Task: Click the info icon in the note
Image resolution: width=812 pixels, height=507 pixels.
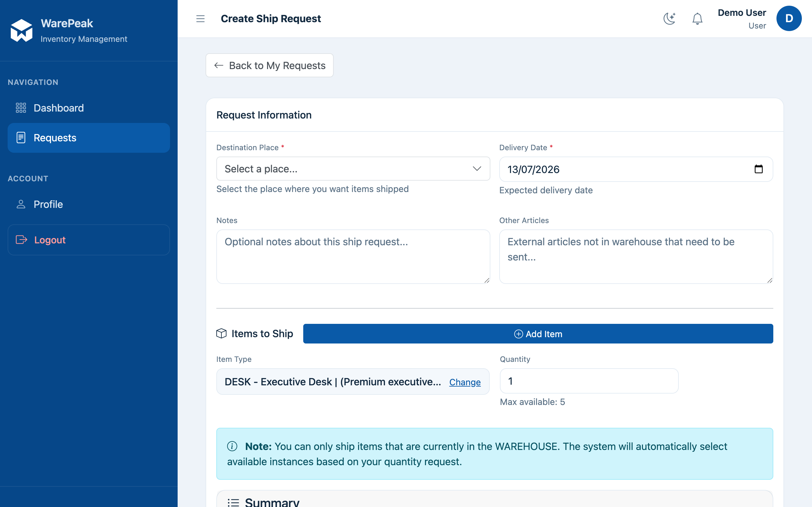Action: (232, 446)
